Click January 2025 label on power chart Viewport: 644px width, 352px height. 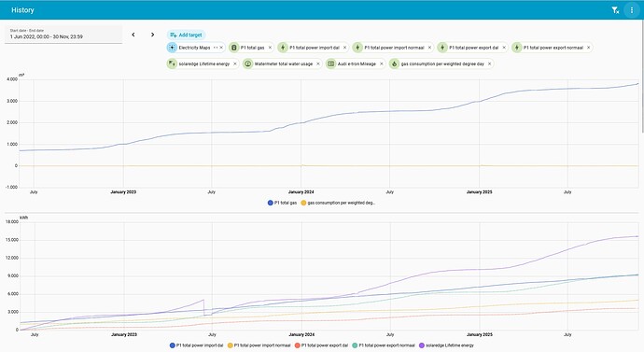tap(480, 335)
